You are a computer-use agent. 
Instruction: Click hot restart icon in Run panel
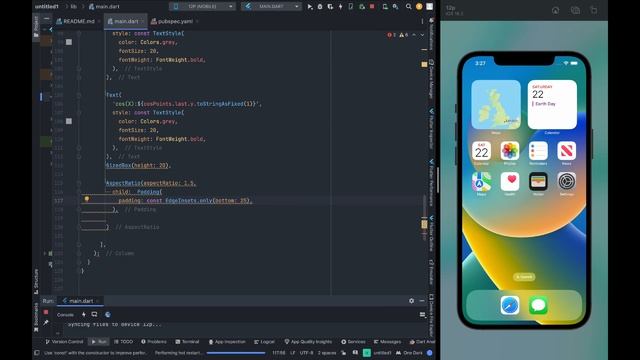click(94, 314)
